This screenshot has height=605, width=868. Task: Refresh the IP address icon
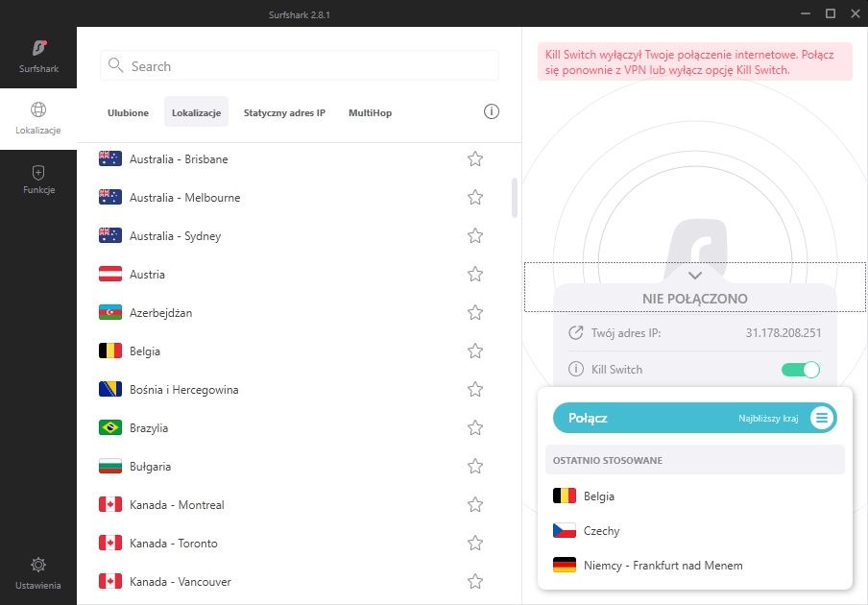tap(576, 332)
